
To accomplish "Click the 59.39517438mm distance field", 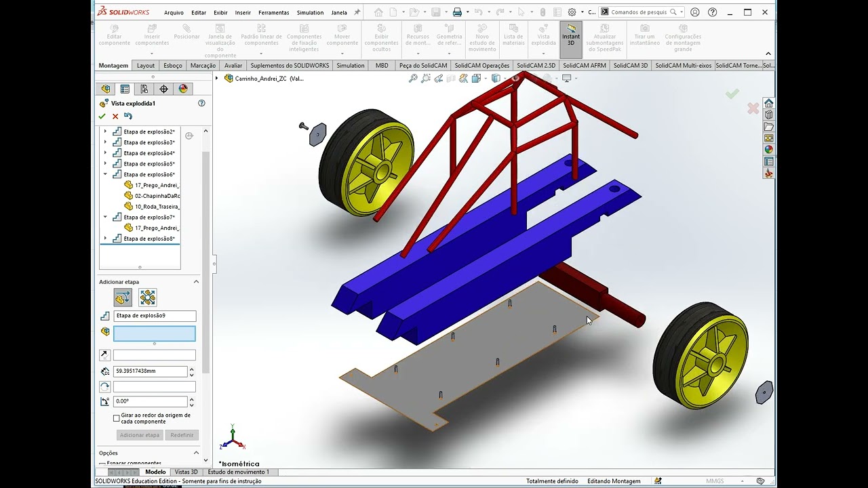I will coord(150,371).
